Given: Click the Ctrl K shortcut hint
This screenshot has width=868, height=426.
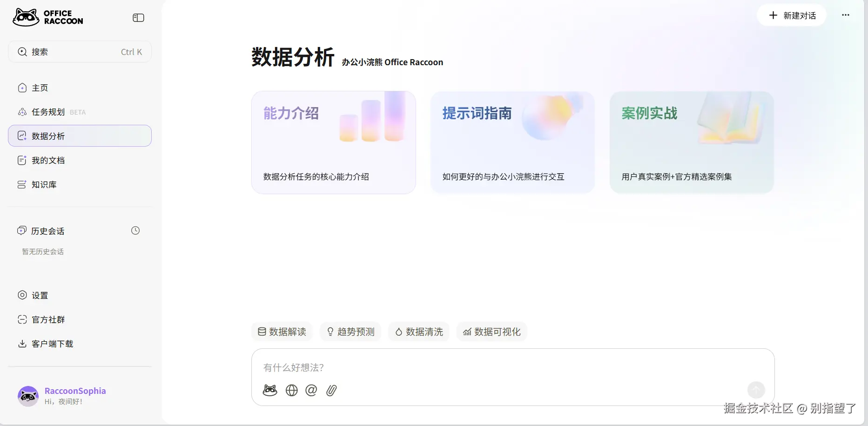Looking at the screenshot, I should pyautogui.click(x=131, y=52).
